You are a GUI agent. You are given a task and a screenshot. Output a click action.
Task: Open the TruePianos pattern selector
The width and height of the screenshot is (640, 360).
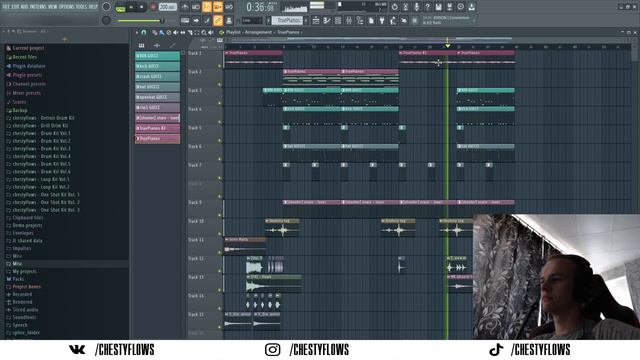[x=287, y=20]
